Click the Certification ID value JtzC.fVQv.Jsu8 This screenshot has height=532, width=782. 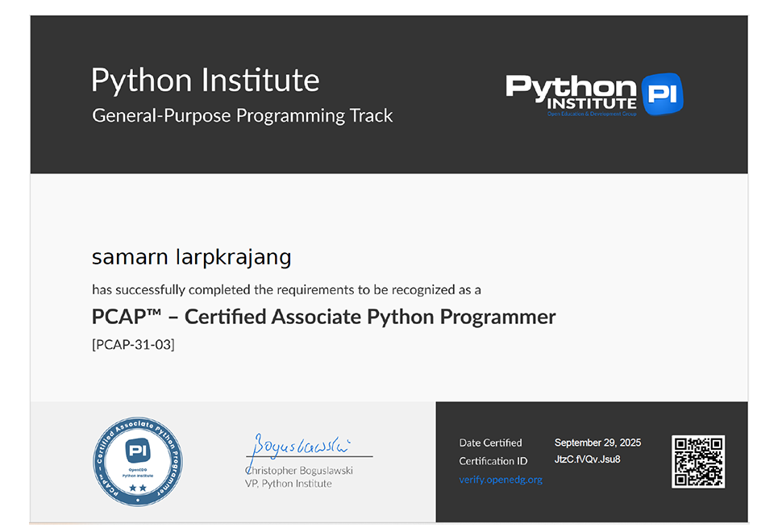(x=587, y=459)
